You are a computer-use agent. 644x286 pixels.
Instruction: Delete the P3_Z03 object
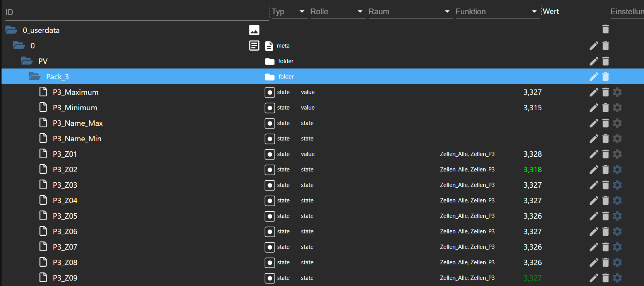tap(606, 185)
